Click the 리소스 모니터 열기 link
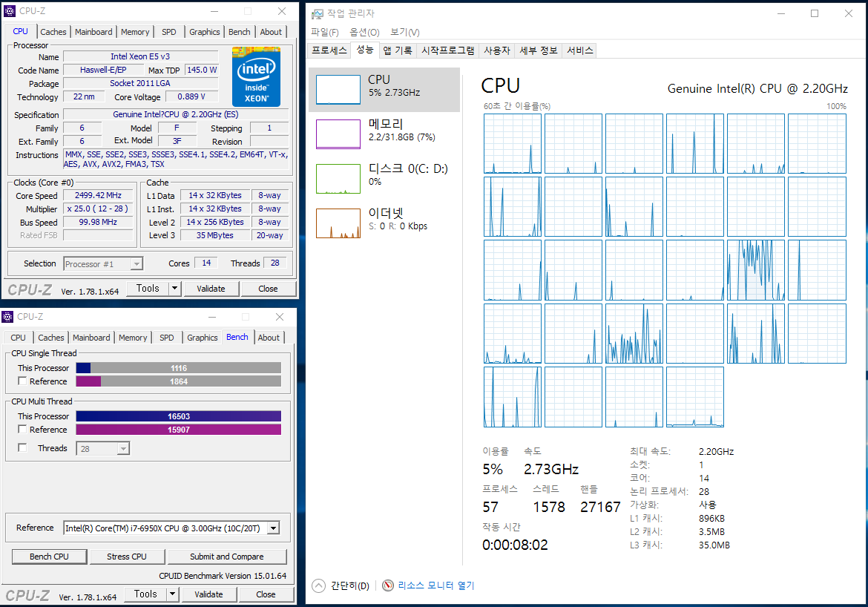This screenshot has width=868, height=607. 436,585
